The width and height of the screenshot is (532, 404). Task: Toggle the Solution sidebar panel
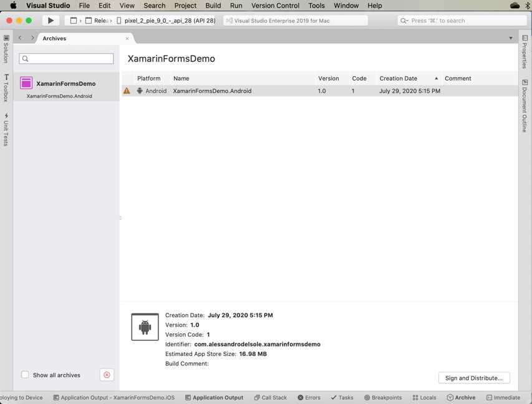[6, 49]
